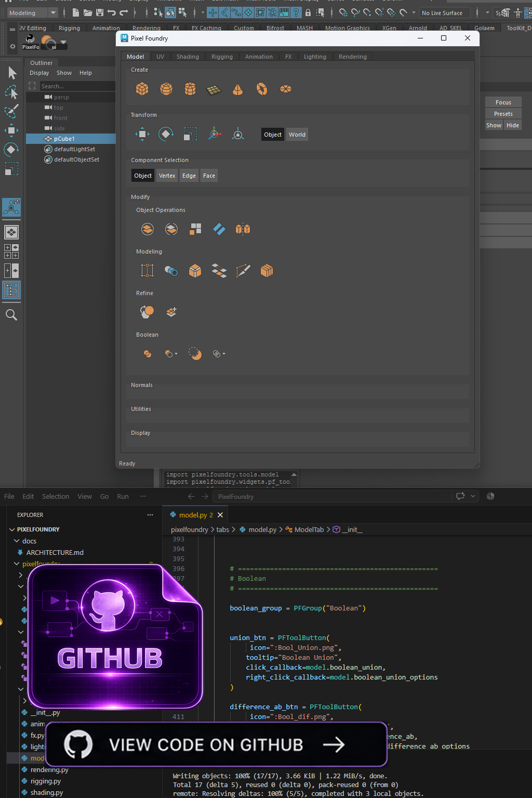
Task: Click the Hide button beside Show
Action: tap(513, 125)
